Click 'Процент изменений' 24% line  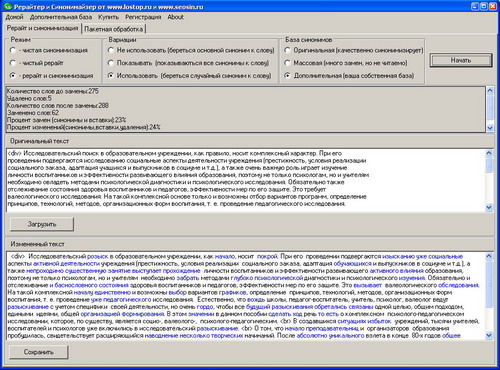coord(84,127)
